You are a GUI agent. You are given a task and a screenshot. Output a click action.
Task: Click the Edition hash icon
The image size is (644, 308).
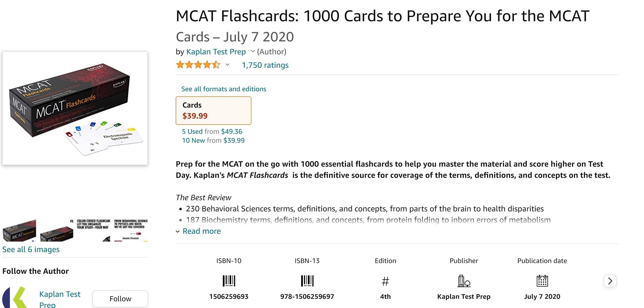point(385,281)
